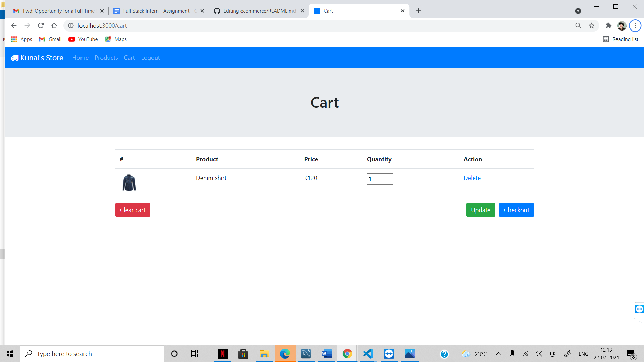The width and height of the screenshot is (644, 362).
Task: Click the Denim shirt product name
Action: click(x=211, y=178)
